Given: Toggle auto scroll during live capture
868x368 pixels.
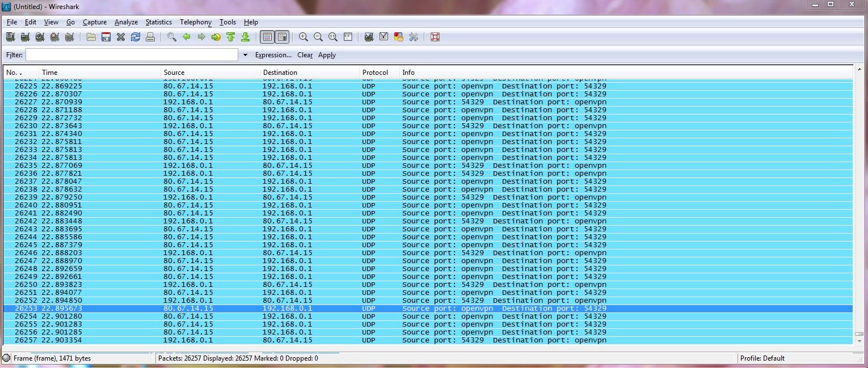Looking at the screenshot, I should coord(282,37).
